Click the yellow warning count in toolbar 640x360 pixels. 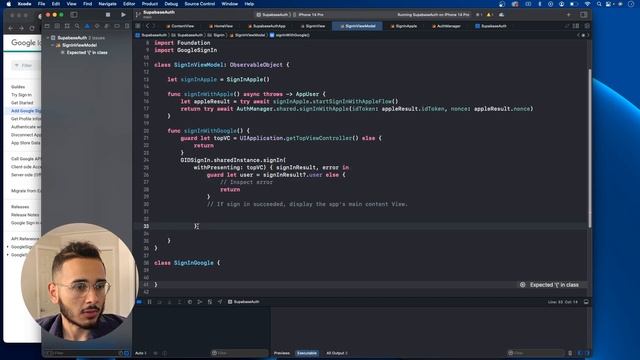click(490, 15)
